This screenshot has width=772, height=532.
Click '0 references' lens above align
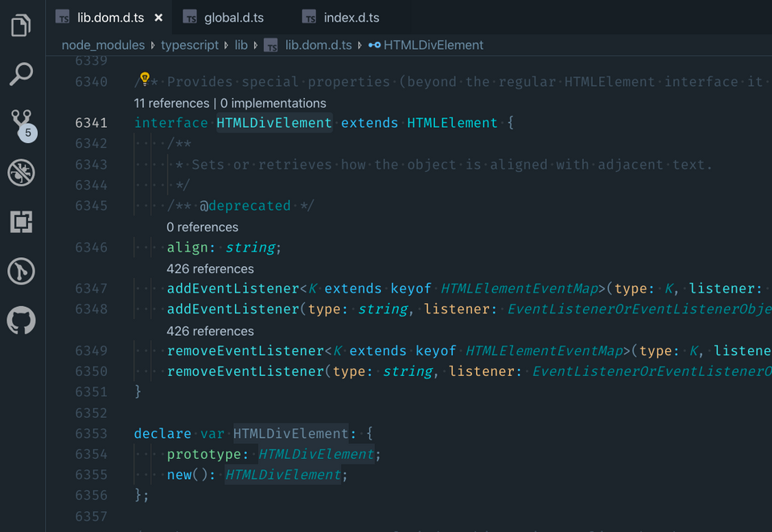(x=203, y=227)
